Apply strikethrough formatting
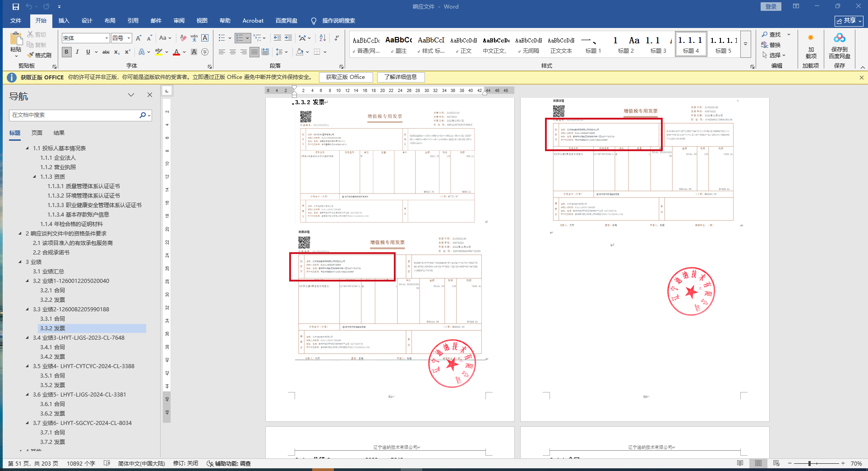Viewport: 868px width, 471px height. tap(106, 52)
